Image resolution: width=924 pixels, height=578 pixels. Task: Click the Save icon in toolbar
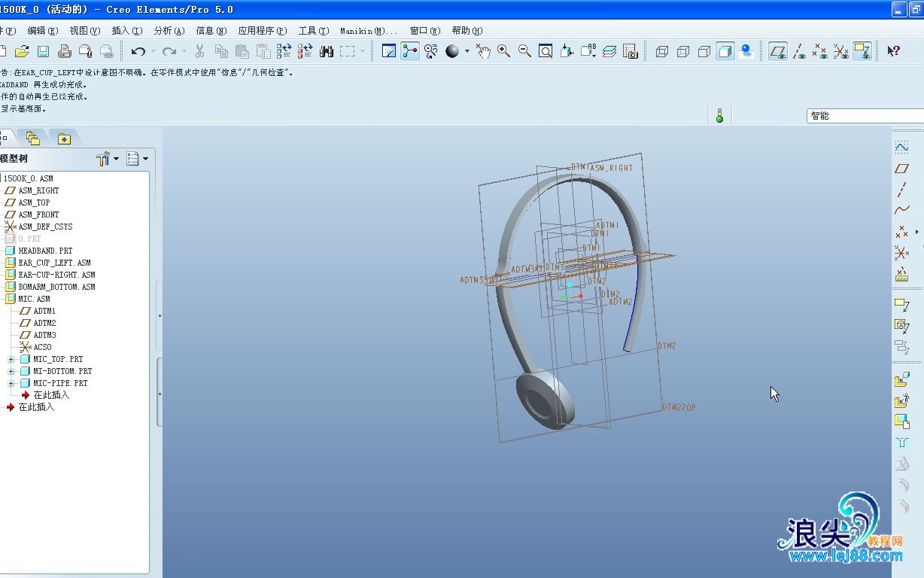(x=43, y=51)
